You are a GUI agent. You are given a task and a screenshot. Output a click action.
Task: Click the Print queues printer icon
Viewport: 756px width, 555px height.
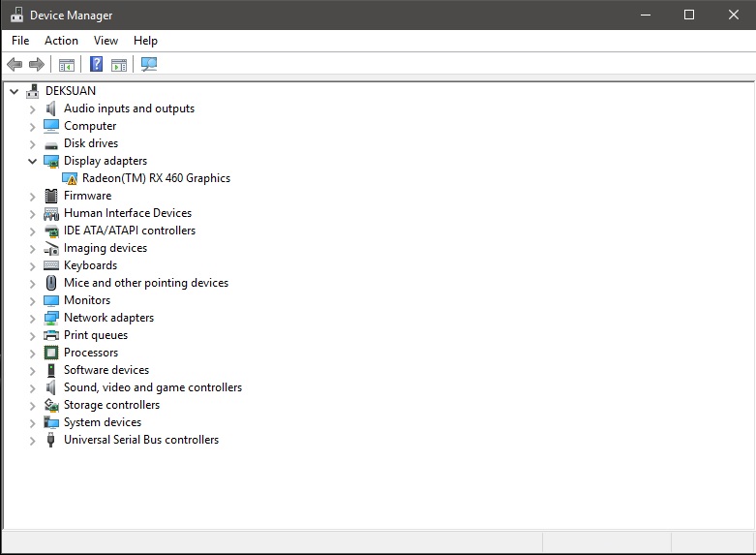pos(51,335)
